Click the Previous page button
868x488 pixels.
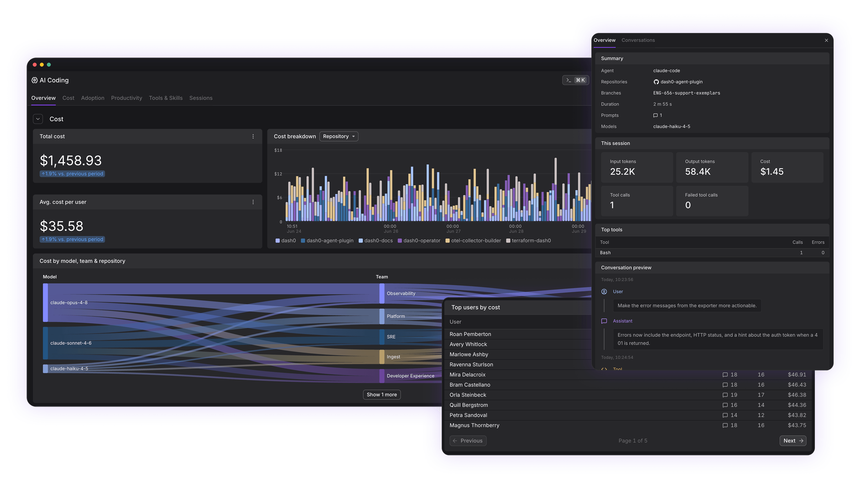point(468,441)
